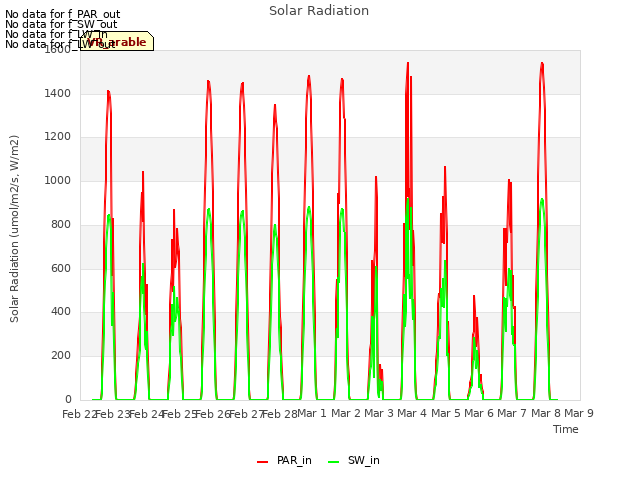Click the Mar 4 PAR_in peak near 1550

(x=408, y=63)
